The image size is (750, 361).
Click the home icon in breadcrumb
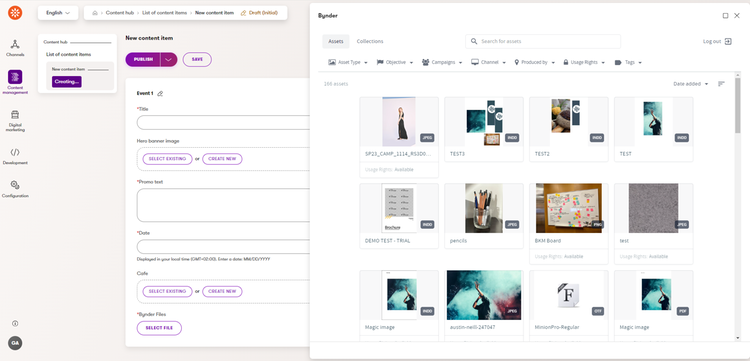[95, 13]
